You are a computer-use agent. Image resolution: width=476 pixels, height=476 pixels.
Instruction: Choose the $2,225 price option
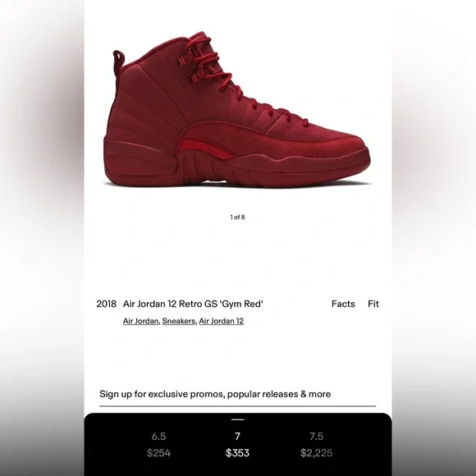click(316, 453)
